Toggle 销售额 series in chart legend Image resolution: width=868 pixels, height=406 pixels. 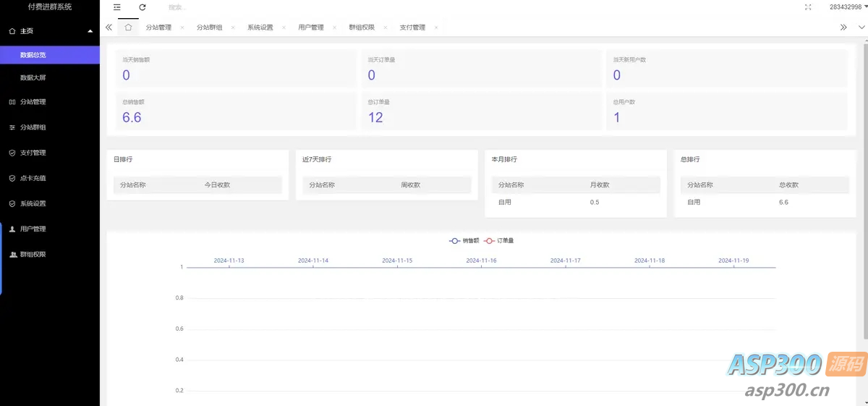point(464,240)
